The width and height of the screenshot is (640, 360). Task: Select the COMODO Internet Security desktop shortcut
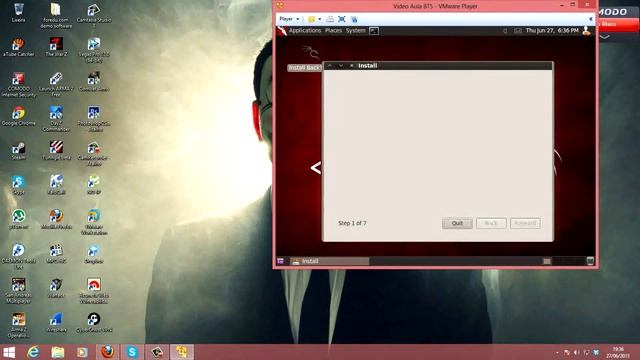coord(18,84)
